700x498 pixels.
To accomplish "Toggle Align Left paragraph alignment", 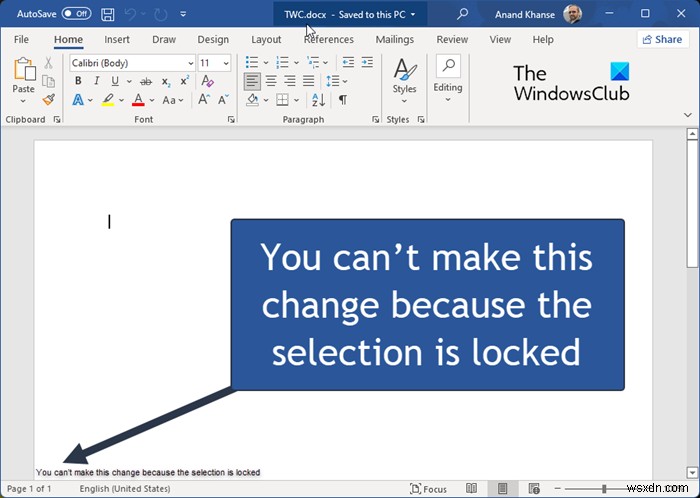I will [252, 81].
